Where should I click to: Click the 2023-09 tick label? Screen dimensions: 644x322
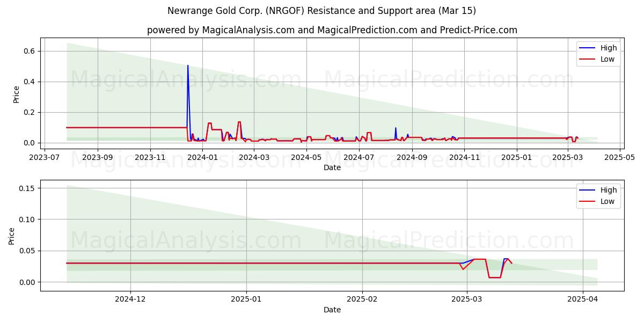(98, 157)
